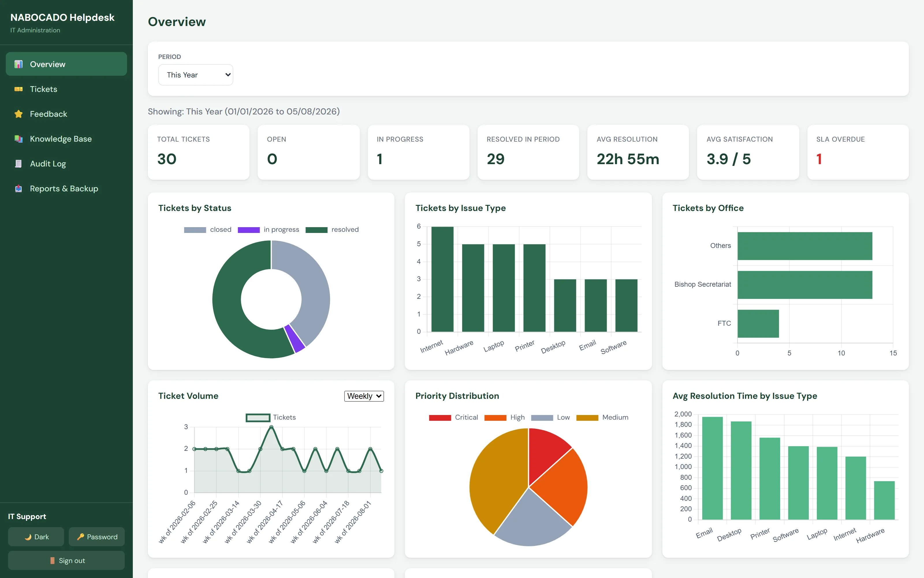Click the Tickets by Office heading
This screenshot has width=924, height=578.
pos(708,208)
